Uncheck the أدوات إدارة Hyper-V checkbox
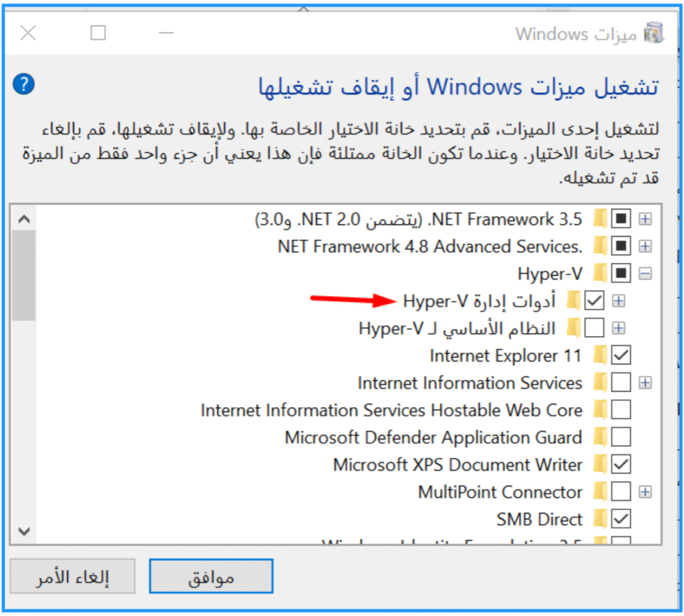This screenshot has height=616, width=684. coord(594,301)
